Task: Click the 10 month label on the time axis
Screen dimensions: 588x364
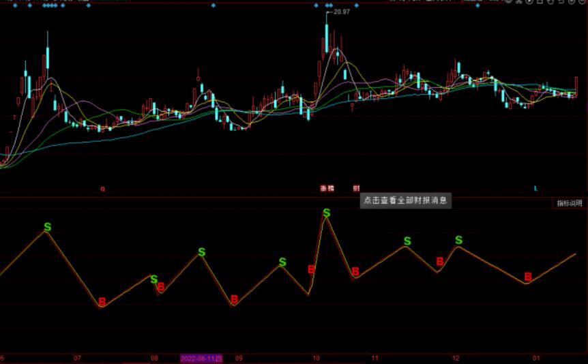Action: pos(316,358)
